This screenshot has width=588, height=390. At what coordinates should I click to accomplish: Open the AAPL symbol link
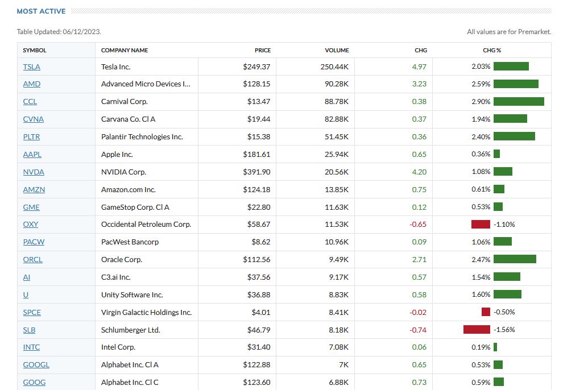(x=32, y=155)
